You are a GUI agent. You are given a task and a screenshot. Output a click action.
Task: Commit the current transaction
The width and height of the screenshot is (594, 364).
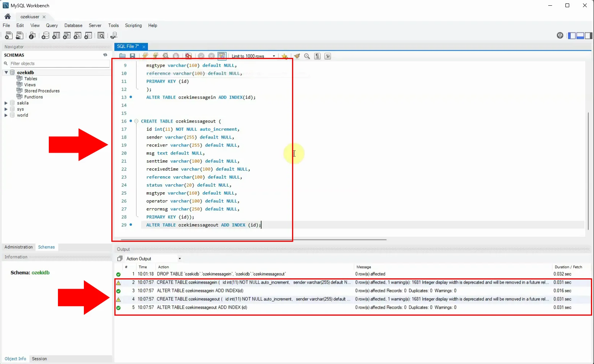(201, 56)
